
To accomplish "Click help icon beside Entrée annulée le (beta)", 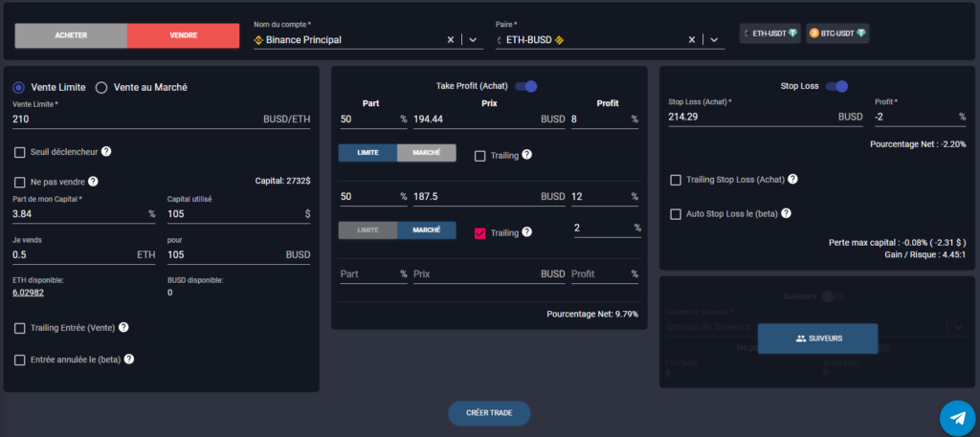I will pos(128,360).
